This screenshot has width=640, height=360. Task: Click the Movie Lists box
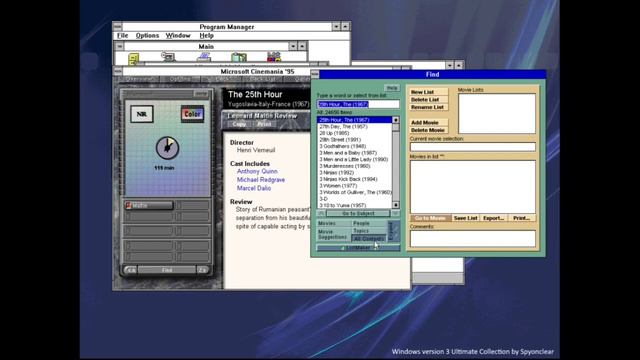(497, 113)
